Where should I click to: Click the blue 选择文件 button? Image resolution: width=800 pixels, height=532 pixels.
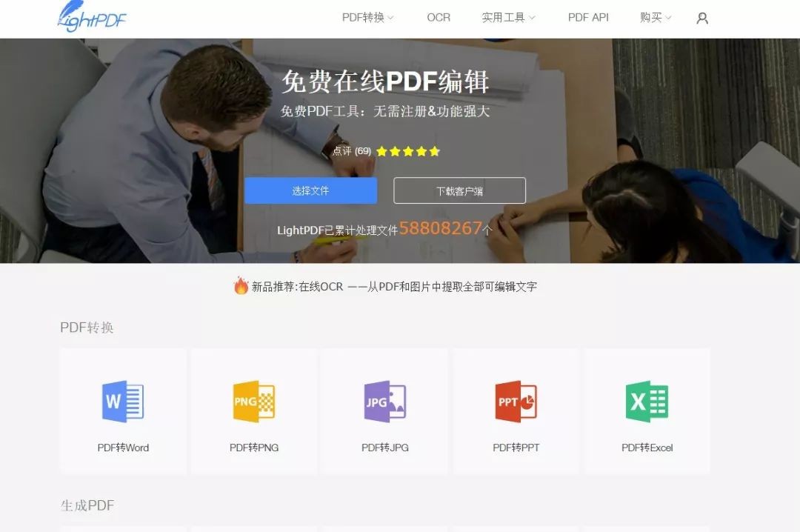(x=310, y=190)
